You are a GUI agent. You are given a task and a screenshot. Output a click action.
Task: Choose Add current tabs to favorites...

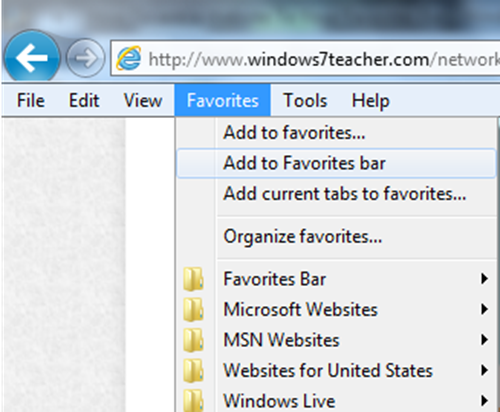pos(336,194)
